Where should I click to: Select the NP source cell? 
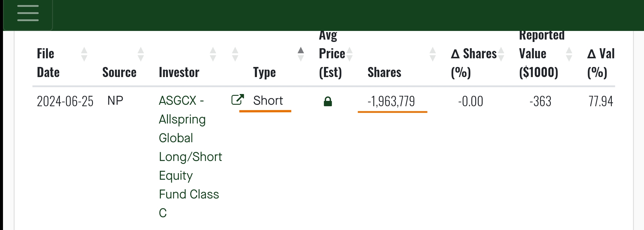(x=115, y=101)
